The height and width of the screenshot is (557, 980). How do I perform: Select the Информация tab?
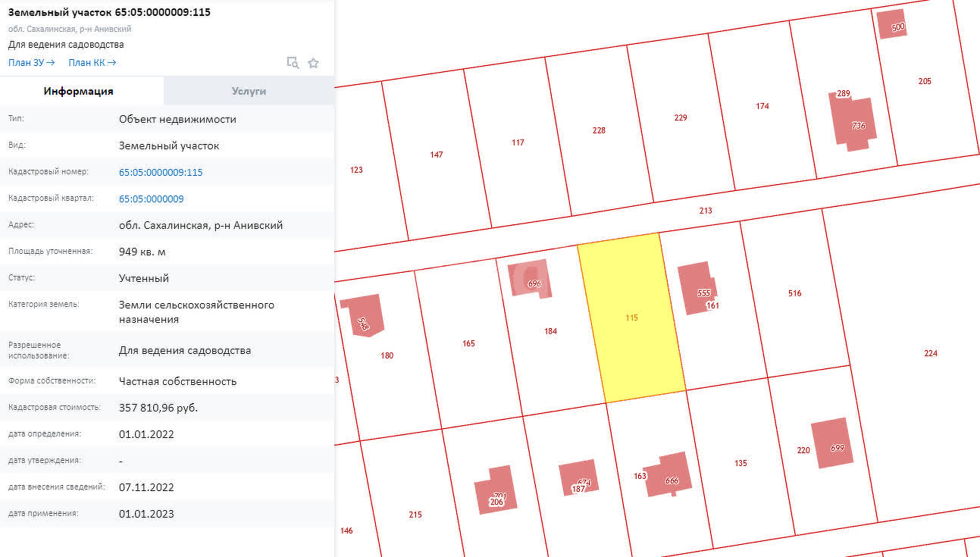tap(79, 91)
